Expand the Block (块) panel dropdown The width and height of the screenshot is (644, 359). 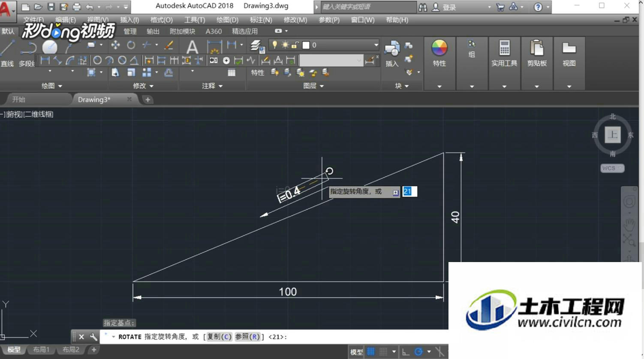pyautogui.click(x=402, y=86)
